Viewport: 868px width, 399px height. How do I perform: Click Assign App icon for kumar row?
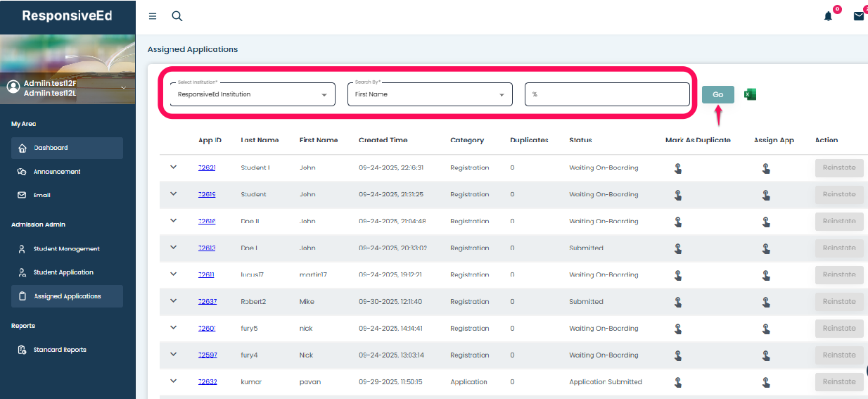tap(766, 382)
